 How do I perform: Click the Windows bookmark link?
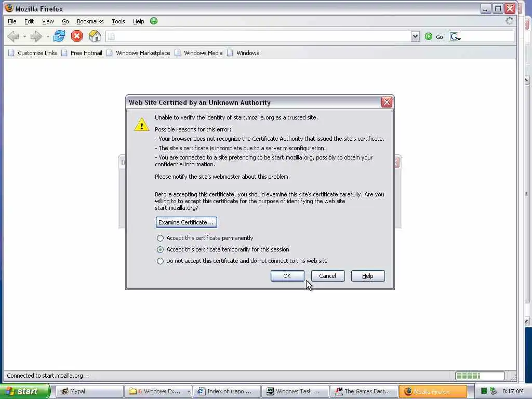(247, 53)
